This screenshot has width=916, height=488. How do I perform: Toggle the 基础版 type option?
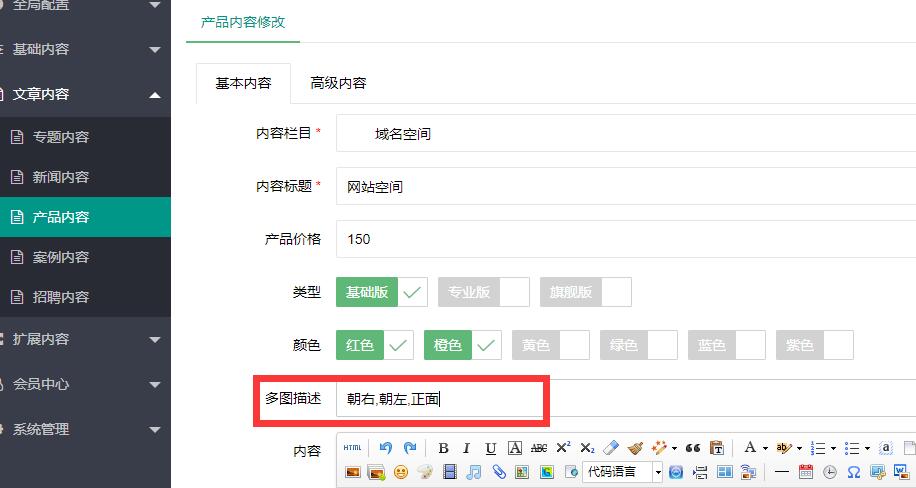(381, 292)
